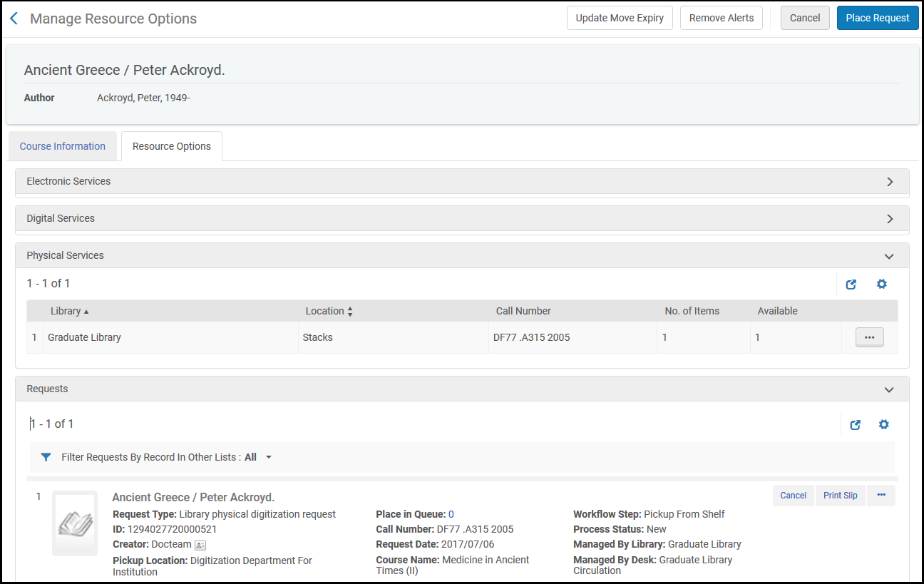Sort table by Location column
This screenshot has height=584, width=924.
point(329,311)
